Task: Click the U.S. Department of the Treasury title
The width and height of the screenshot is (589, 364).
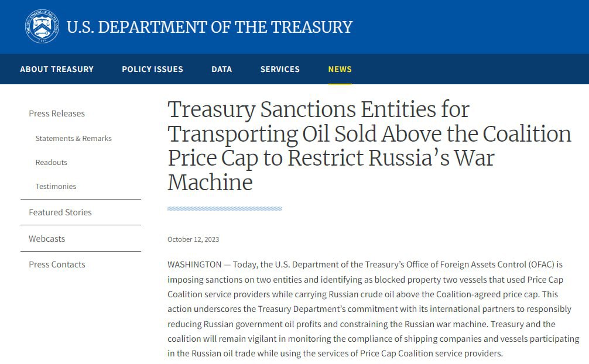Action: (209, 27)
